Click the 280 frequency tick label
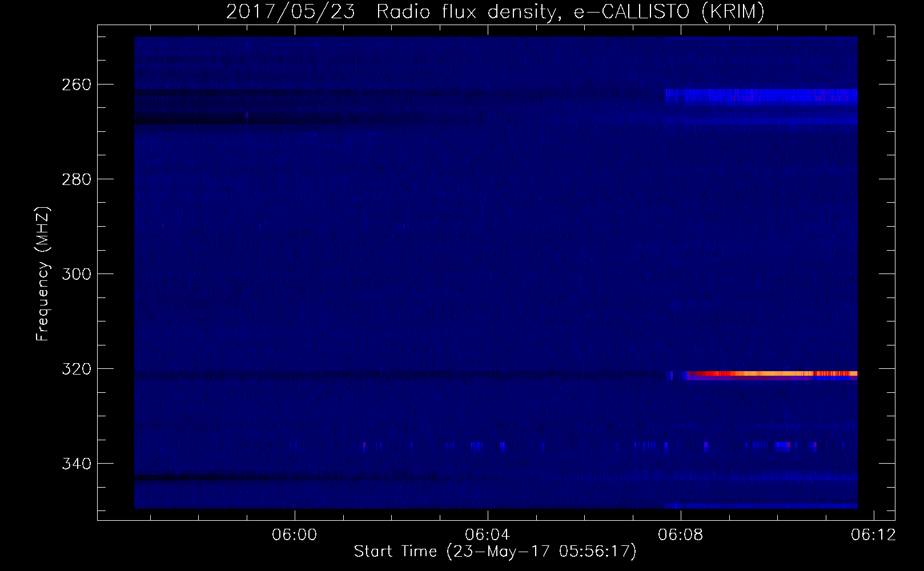Viewport: 924px width, 571px height. (x=75, y=179)
